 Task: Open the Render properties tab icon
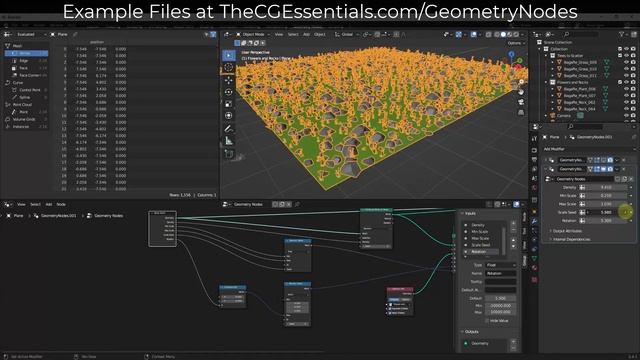[534, 150]
